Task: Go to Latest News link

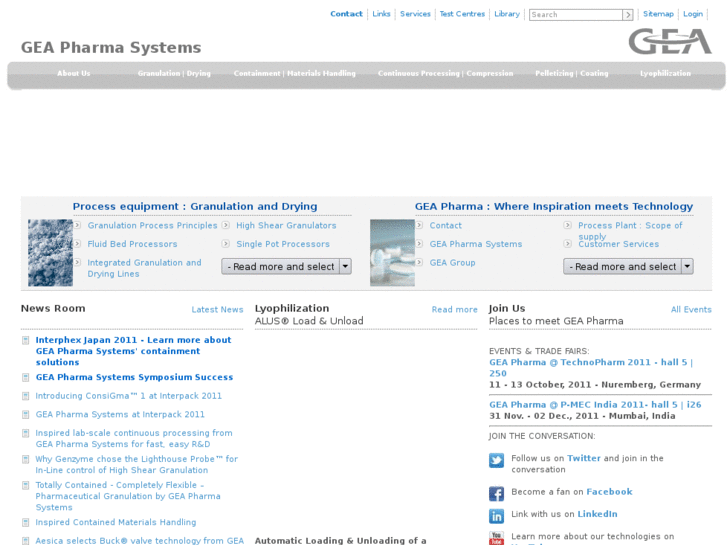Action: coord(217,310)
